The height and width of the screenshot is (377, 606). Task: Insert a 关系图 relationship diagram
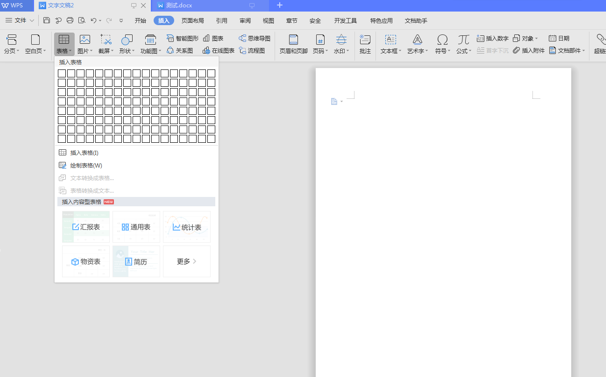point(180,50)
